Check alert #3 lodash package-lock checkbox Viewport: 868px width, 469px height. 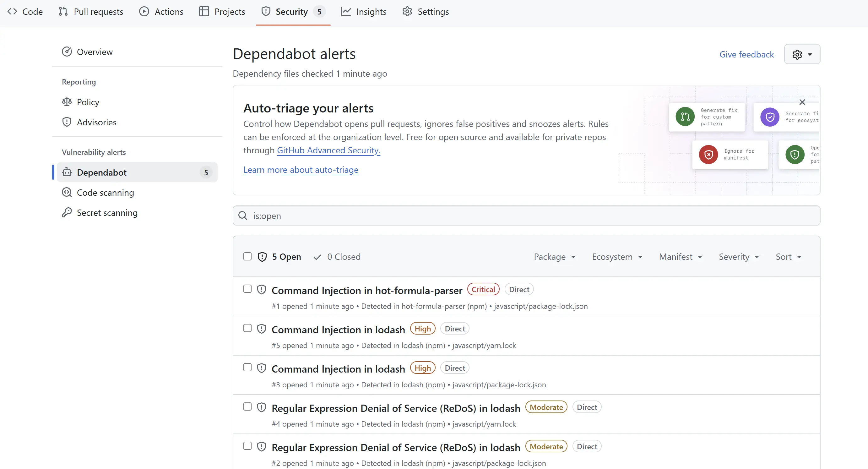point(247,367)
